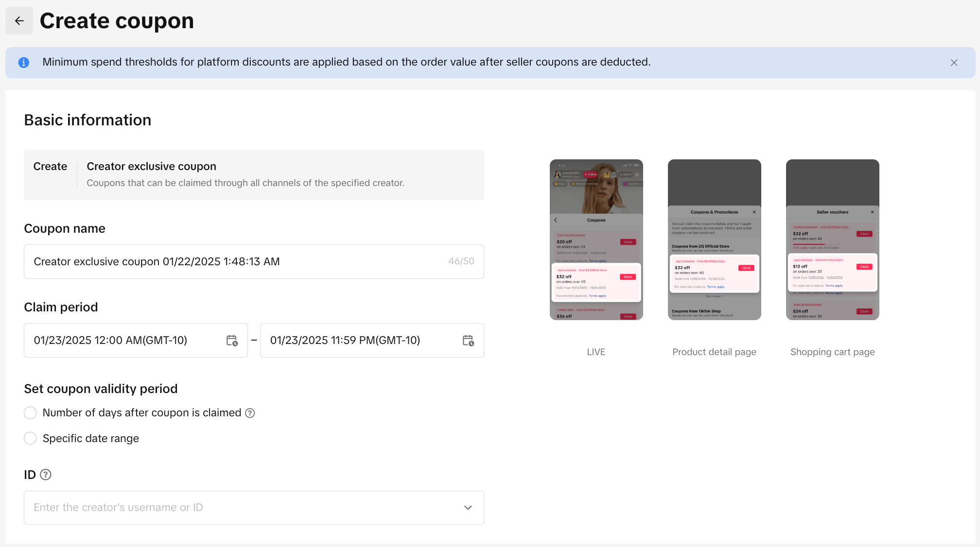Open the claim period end date calendar icon
980x547 pixels.
[x=468, y=341]
